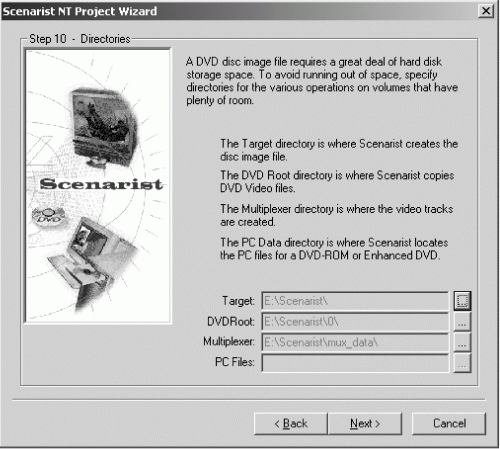Cancel the project wizard
This screenshot has height=449, width=500.
[x=449, y=424]
